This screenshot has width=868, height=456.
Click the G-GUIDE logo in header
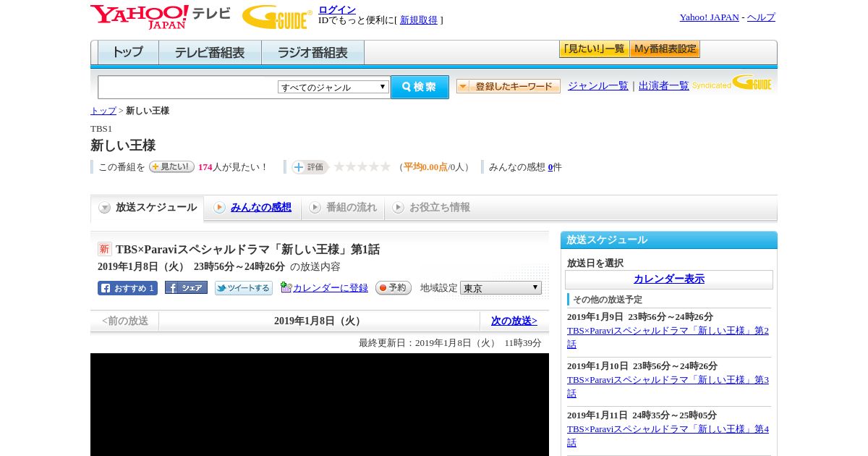(277, 17)
